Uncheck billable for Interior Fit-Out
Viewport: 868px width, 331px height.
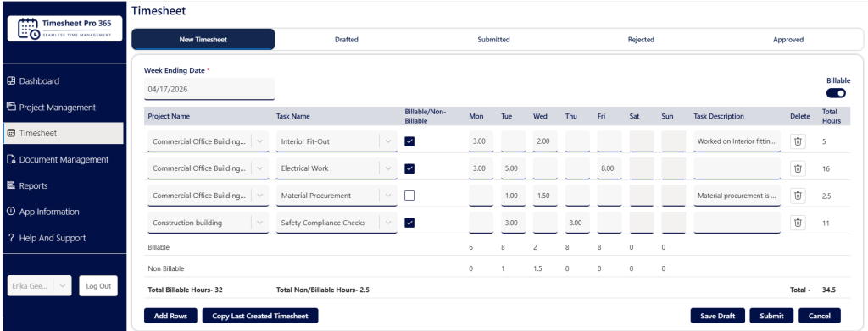[x=409, y=141]
